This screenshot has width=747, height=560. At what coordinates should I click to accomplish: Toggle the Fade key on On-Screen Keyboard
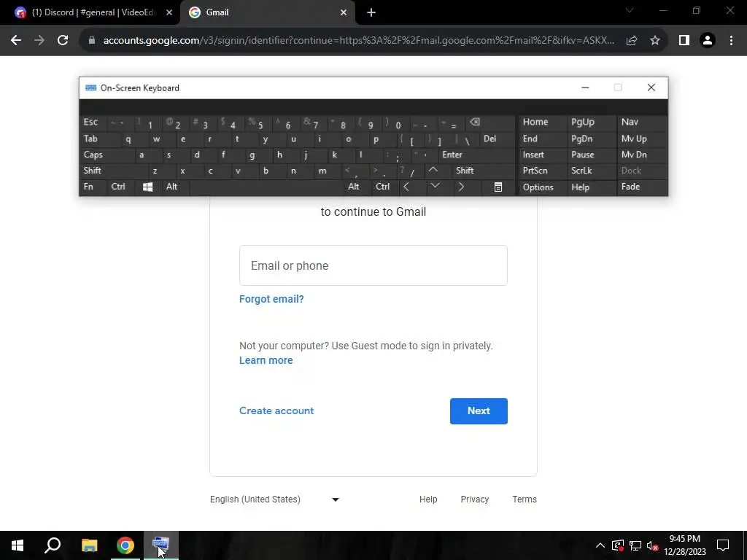642,187
